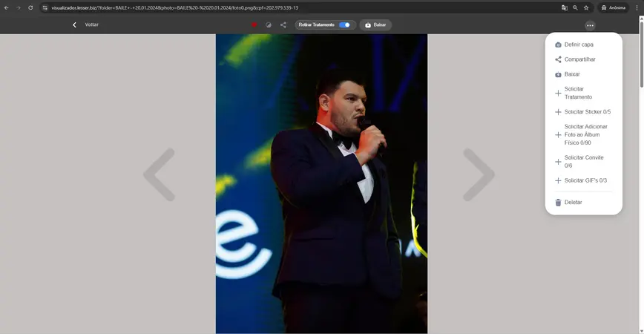The width and height of the screenshot is (644, 334).
Task: Choose Compartilhar in the options menu
Action: point(579,59)
